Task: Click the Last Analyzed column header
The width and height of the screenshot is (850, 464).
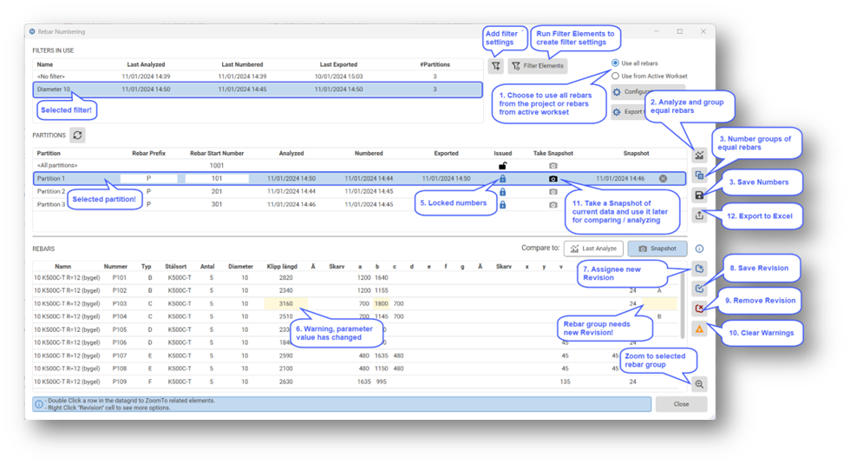Action: (x=146, y=64)
